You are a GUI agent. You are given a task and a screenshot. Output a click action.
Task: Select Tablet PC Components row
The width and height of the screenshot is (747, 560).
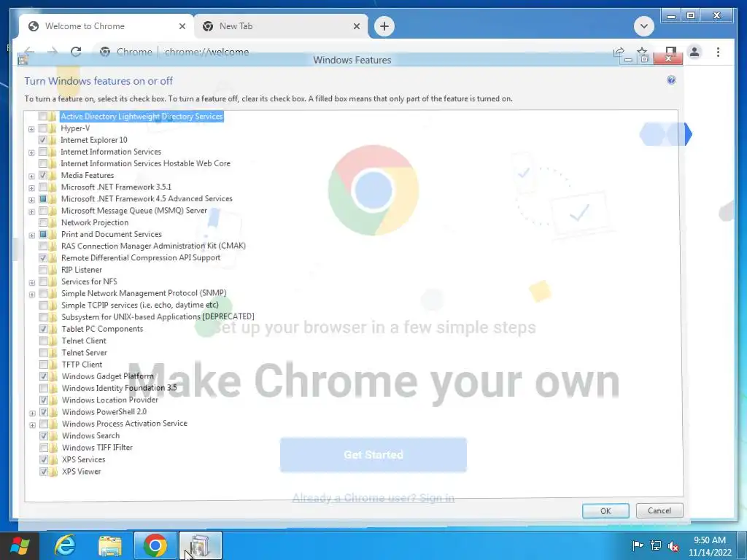coord(102,329)
